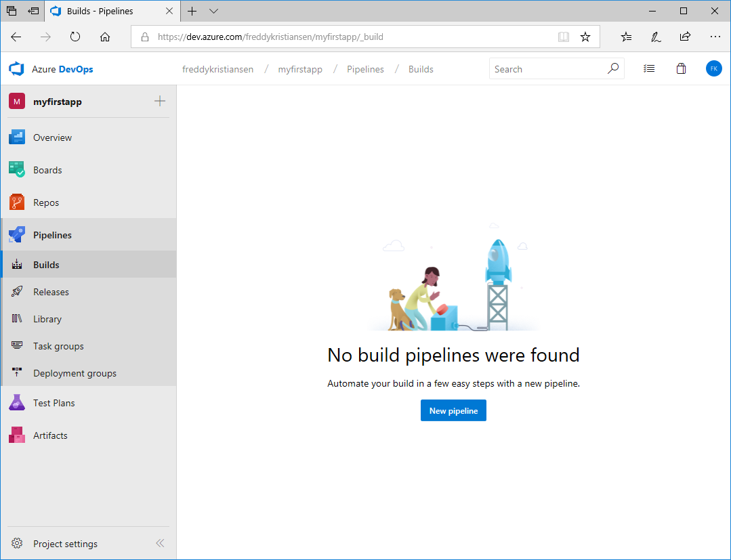Open the Library item
The width and height of the screenshot is (731, 560).
(x=47, y=319)
